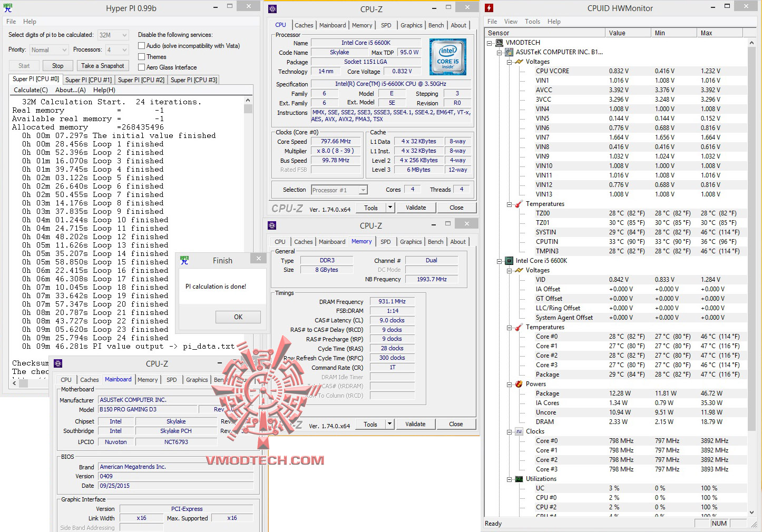Select the VMODTECH computer icon in HWMonitor
The image size is (762, 532).
click(x=499, y=43)
